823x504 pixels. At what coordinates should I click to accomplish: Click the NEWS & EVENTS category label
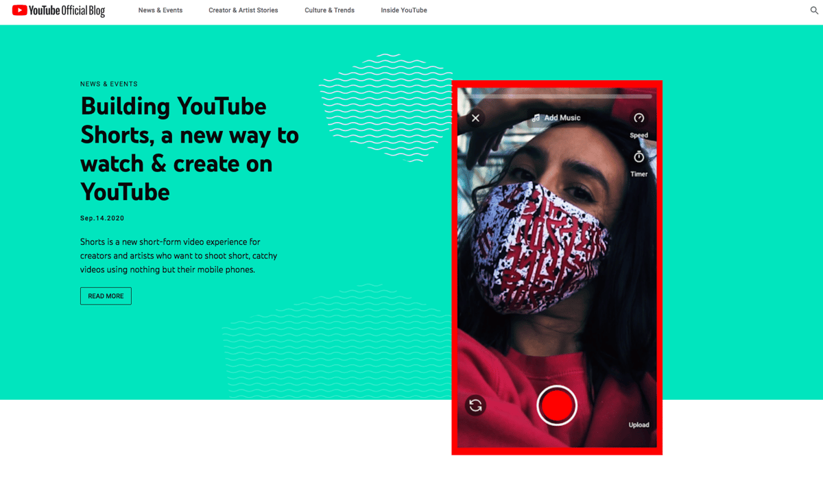109,84
